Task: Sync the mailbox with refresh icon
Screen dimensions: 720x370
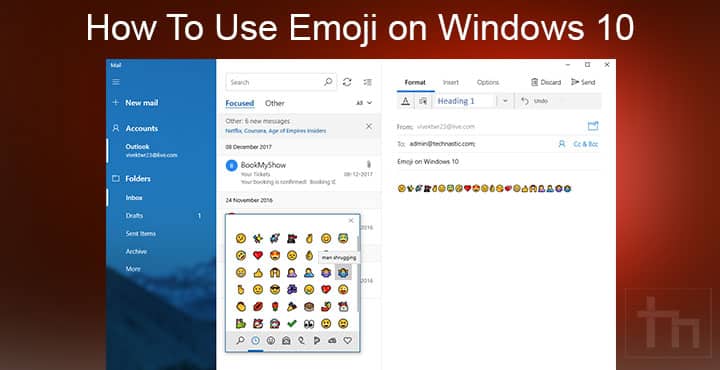Action: tap(347, 82)
